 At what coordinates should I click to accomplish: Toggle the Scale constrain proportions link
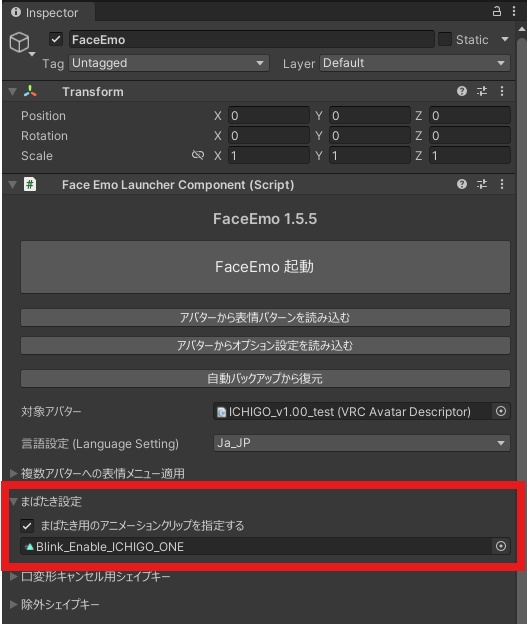pos(198,155)
